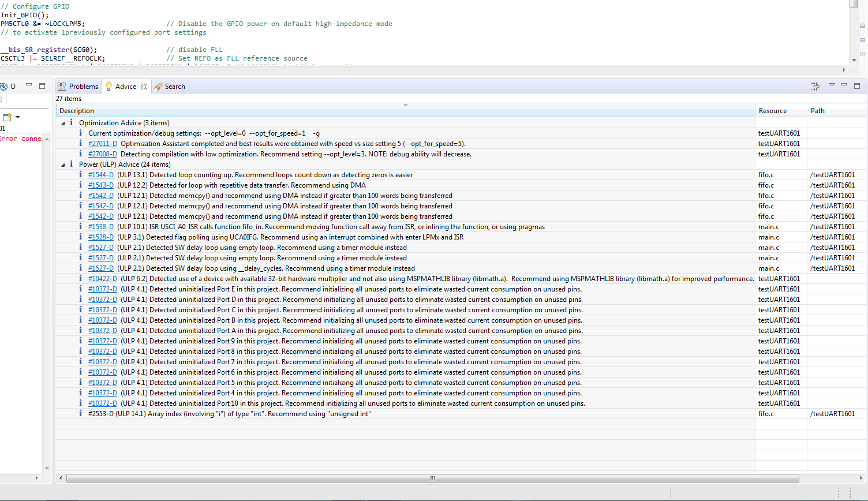
Task: Minimize the left side panel
Action: (29, 85)
